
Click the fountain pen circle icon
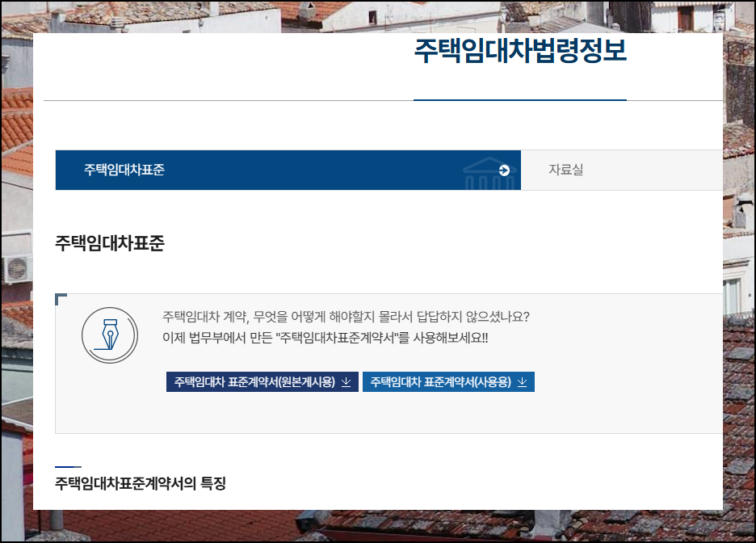tap(110, 335)
